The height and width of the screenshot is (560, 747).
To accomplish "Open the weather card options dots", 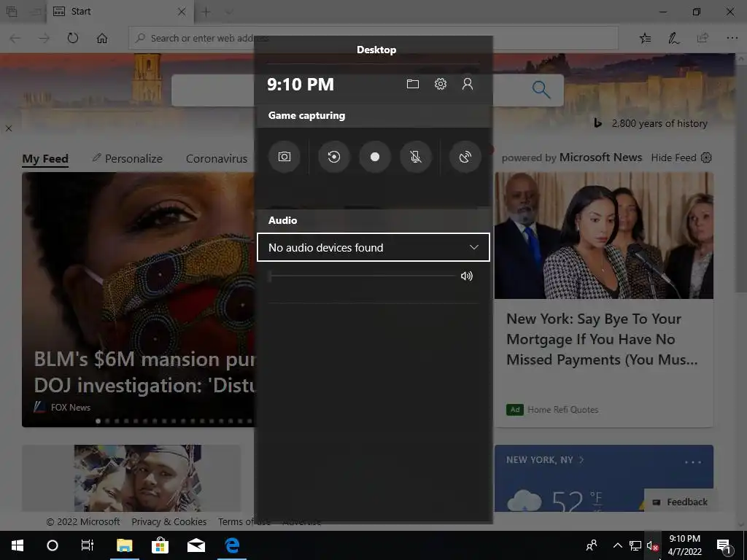I will (x=693, y=462).
